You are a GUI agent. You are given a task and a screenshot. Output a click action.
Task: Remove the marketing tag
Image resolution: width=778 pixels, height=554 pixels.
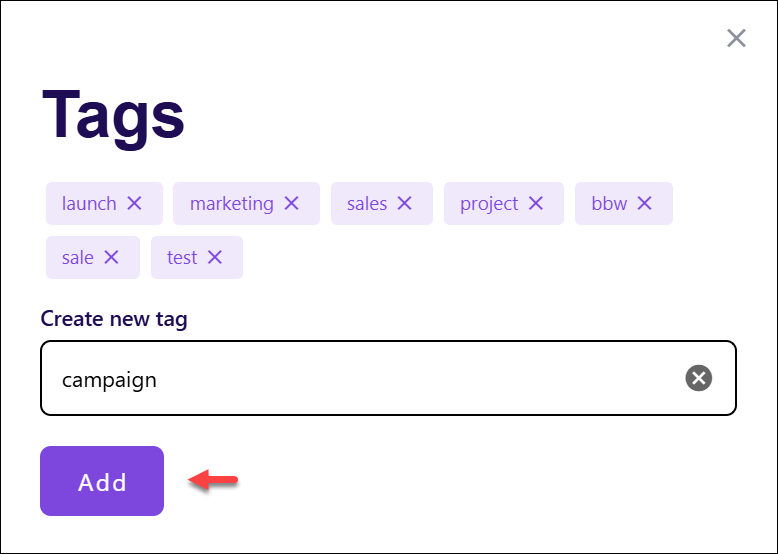pyautogui.click(x=292, y=203)
